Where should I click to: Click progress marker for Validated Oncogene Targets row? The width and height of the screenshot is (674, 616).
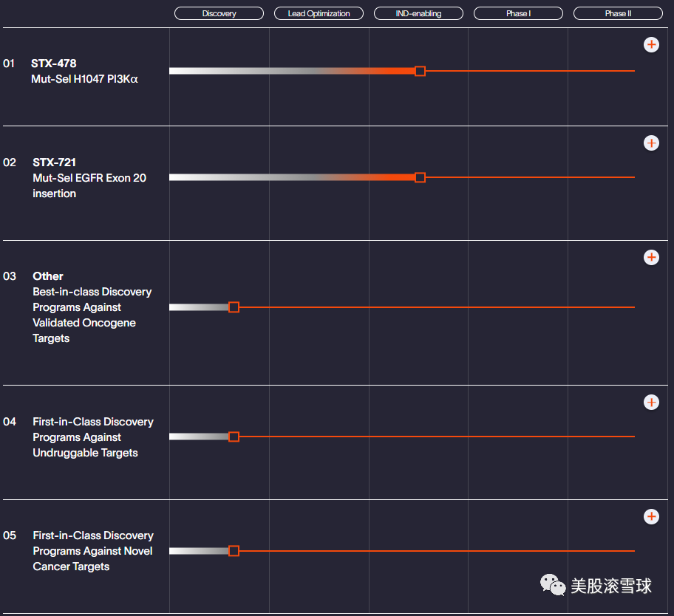pyautogui.click(x=234, y=307)
